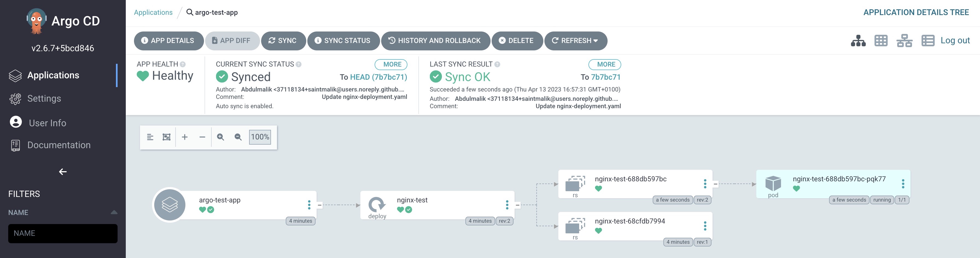Click the zoom out magnifier icon
The width and height of the screenshot is (980, 258).
click(238, 137)
